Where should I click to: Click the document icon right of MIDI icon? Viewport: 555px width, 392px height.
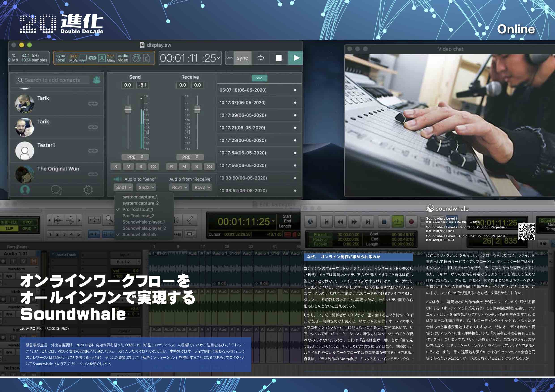coord(146,58)
